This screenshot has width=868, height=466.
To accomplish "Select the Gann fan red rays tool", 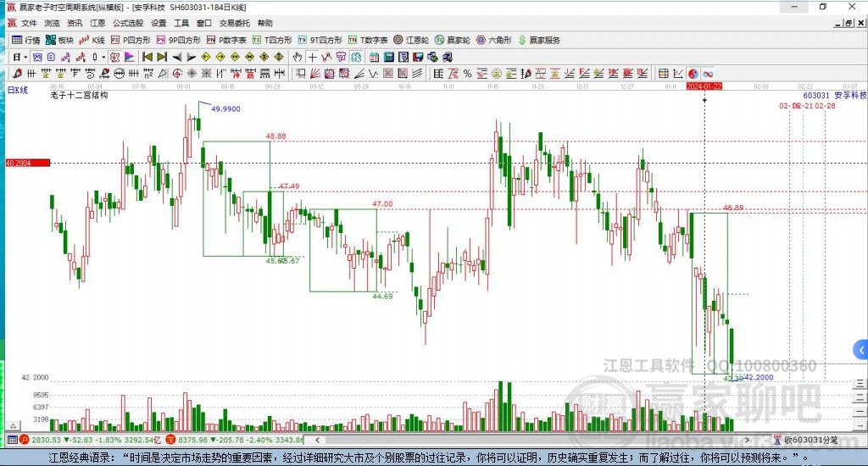I will [x=314, y=73].
